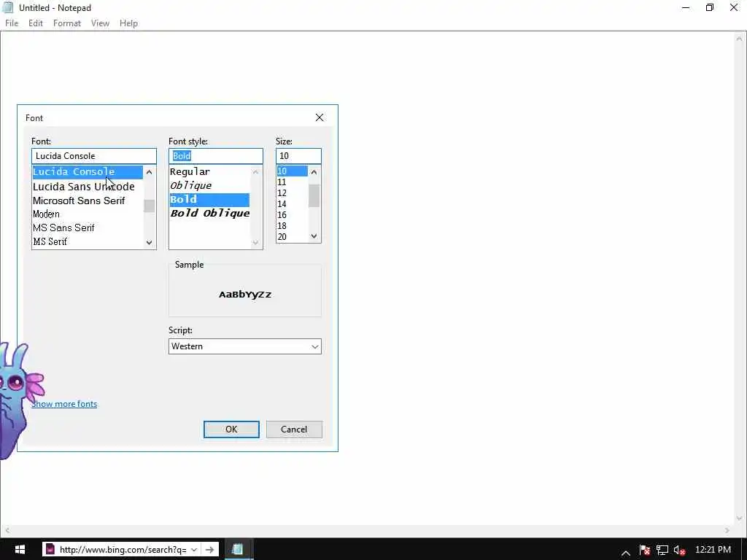The image size is (747, 560).
Task: Click the Font style input field
Action: pos(215,156)
